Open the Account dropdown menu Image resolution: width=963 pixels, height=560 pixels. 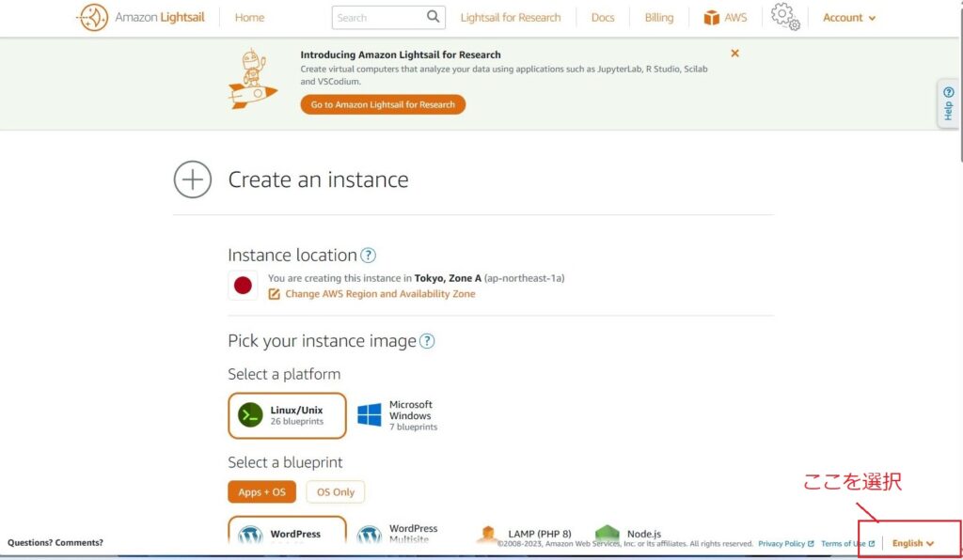pos(849,18)
